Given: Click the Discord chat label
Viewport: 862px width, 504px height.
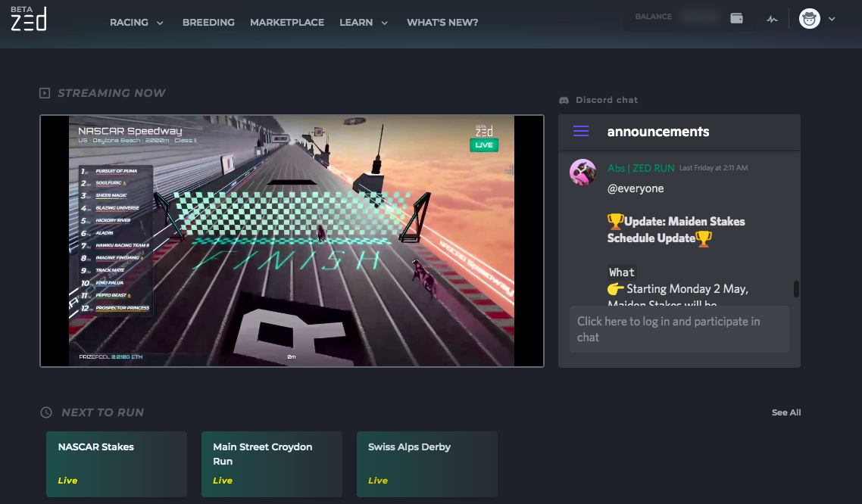Looking at the screenshot, I should tap(607, 100).
